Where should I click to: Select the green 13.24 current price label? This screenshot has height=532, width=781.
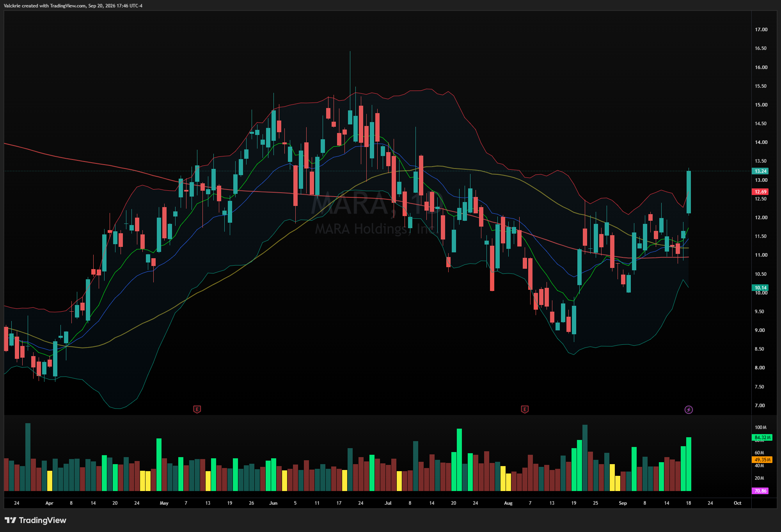point(760,171)
